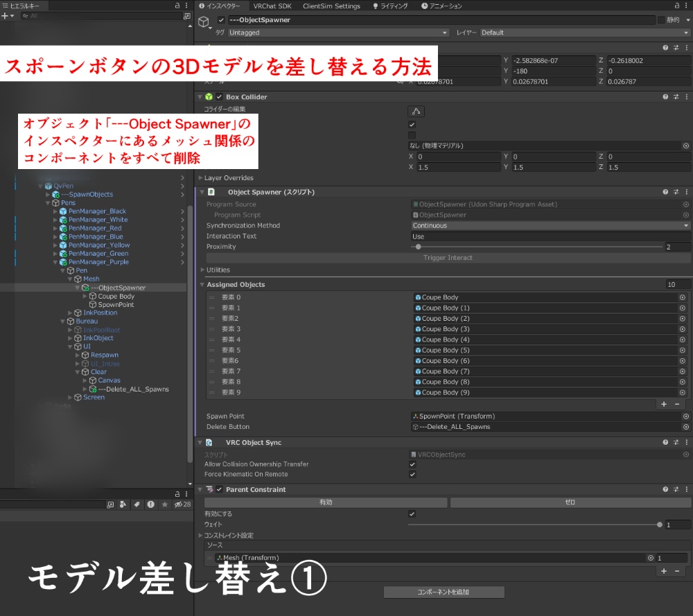Click the VRC Object Sync component icon
693x616 pixels.
click(x=208, y=442)
